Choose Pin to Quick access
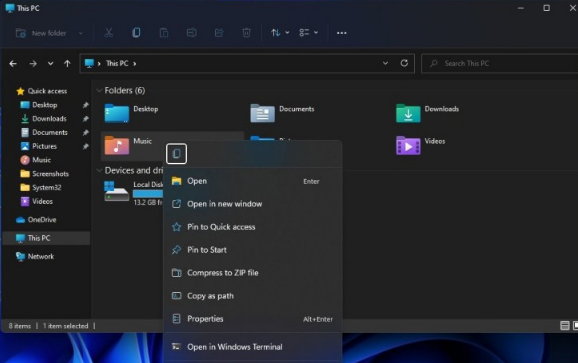The width and height of the screenshot is (578, 363). (x=253, y=227)
